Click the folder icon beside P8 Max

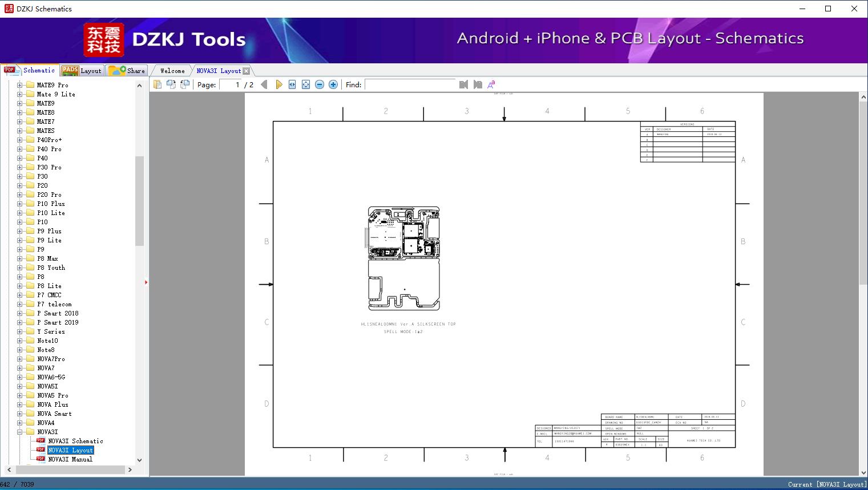tap(30, 258)
